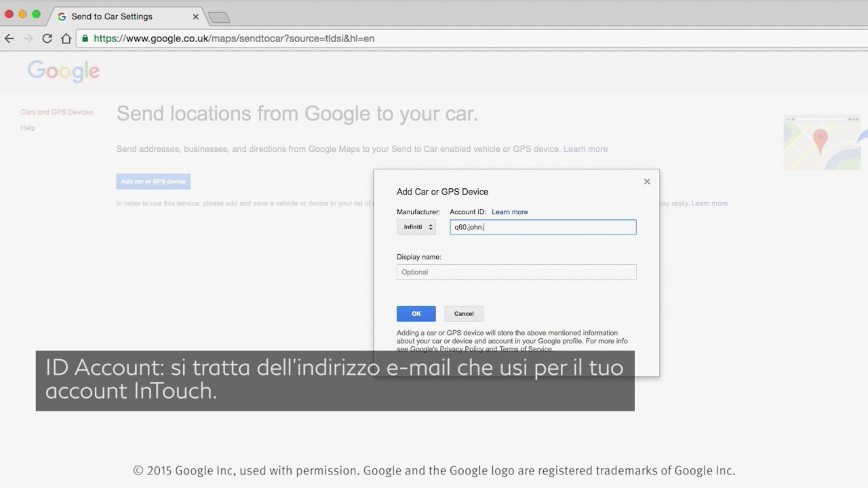Viewport: 868px width, 488px height.
Task: Click the secure padlock icon in address bar
Action: tap(85, 39)
